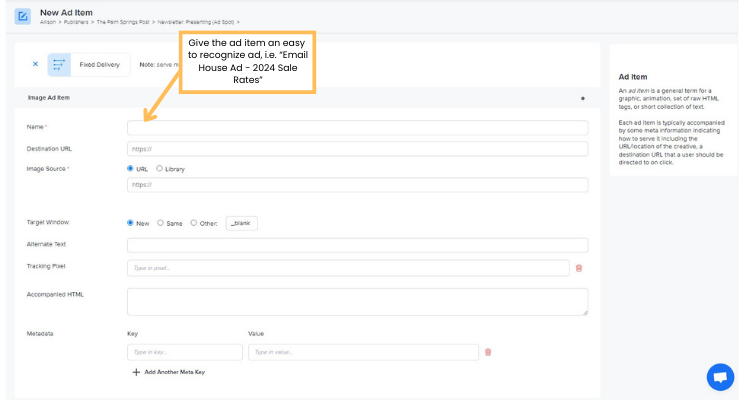
Task: Click the plus icon for another meta key
Action: click(136, 372)
